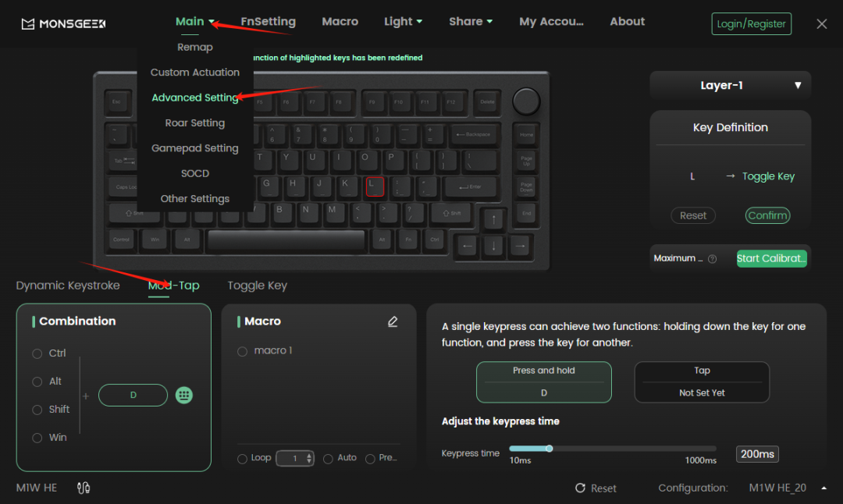Open the on-screen keyboard icon next to D
Screen dimensions: 843x504
[183, 395]
